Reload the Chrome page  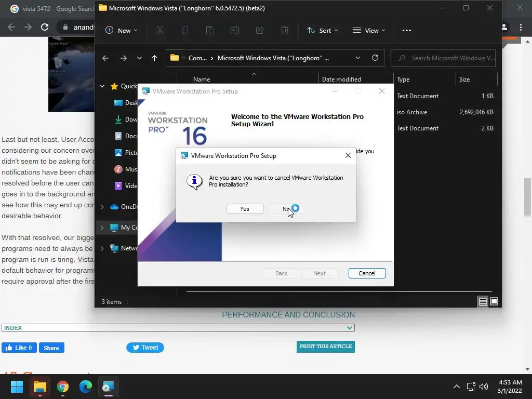45,27
